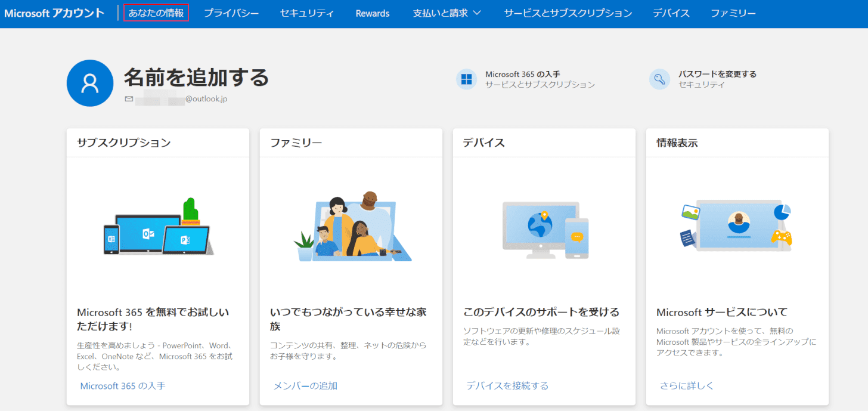Click the Microsoft 365 Windows logo icon

tap(467, 79)
